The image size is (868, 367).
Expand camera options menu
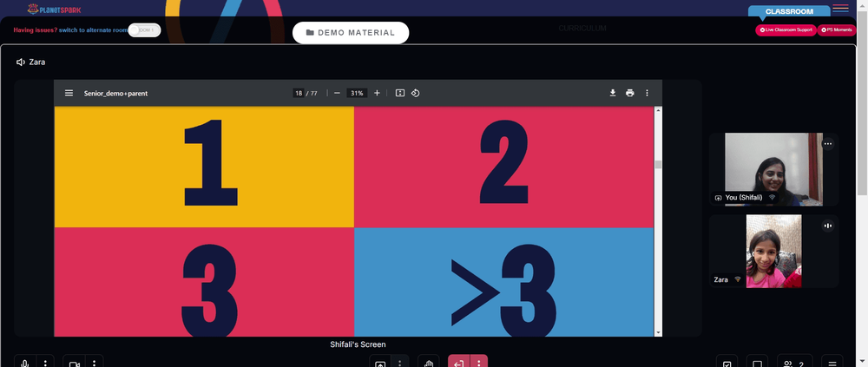pyautogui.click(x=94, y=362)
